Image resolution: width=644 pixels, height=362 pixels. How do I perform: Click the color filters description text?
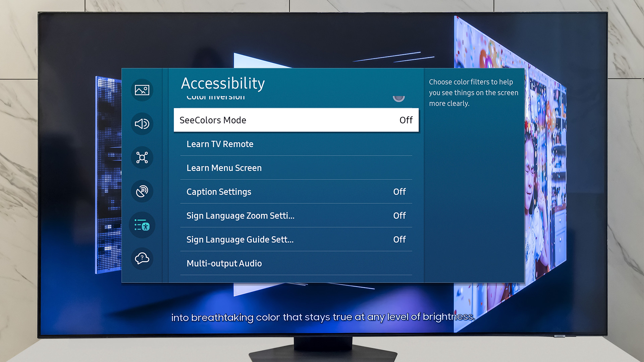point(473,93)
